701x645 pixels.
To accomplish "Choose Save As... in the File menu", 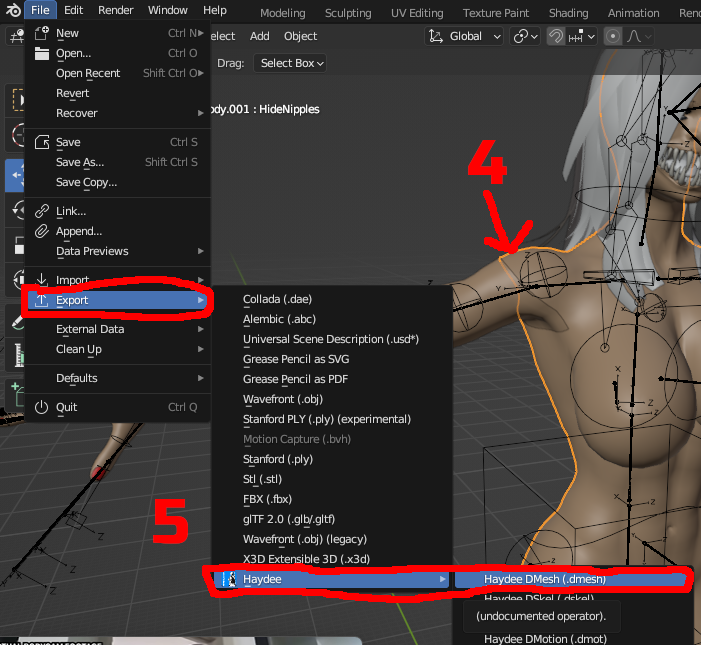I will [x=118, y=162].
